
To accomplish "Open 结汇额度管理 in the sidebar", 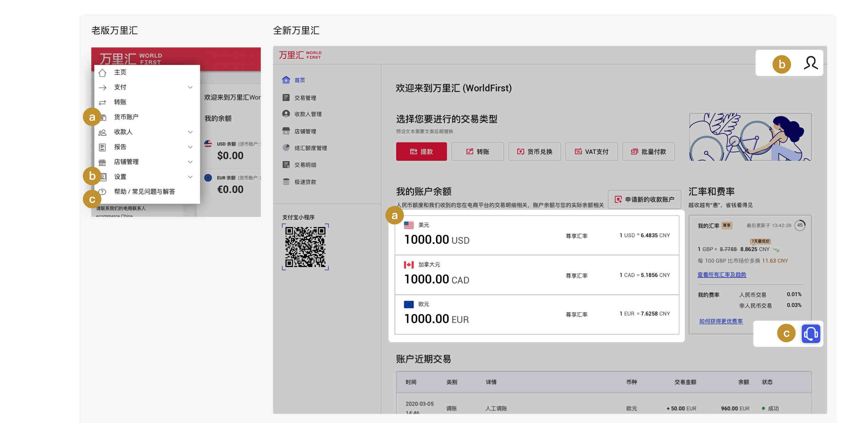I will [311, 148].
